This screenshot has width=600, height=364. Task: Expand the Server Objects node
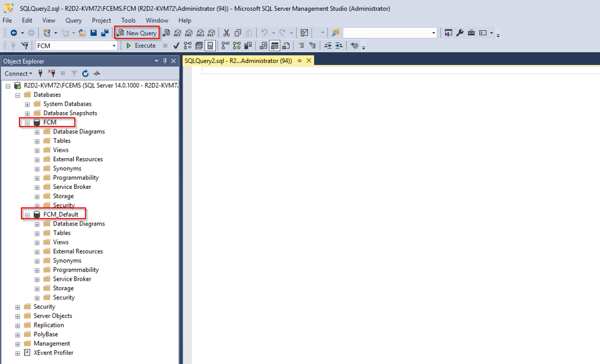coord(18,317)
